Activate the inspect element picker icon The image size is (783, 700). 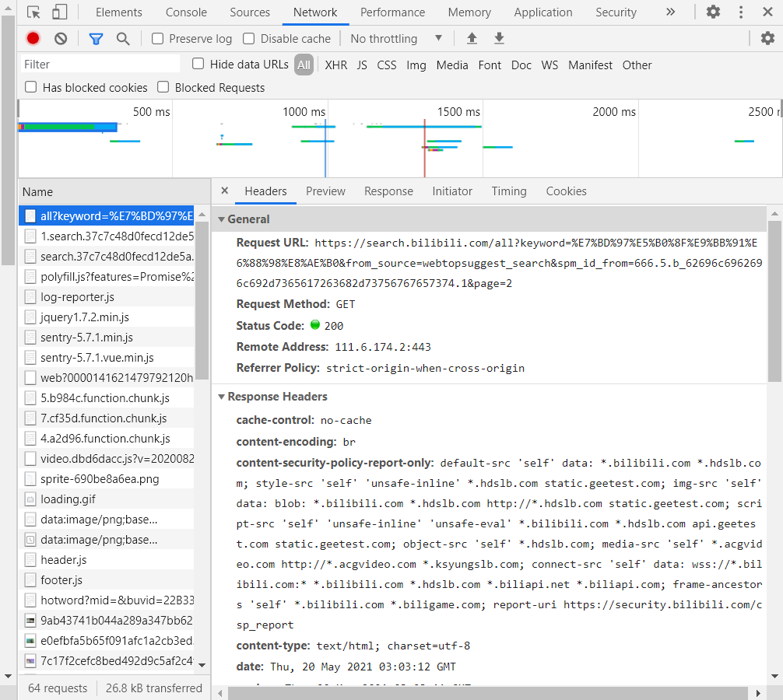point(33,12)
